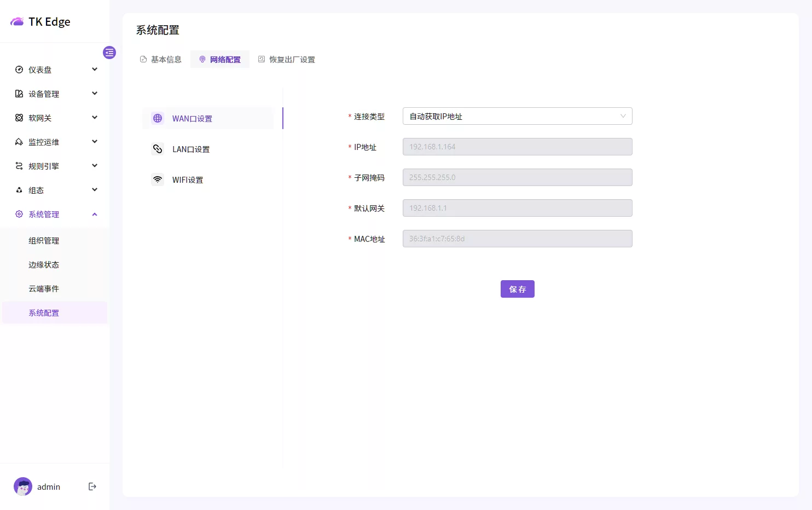Image resolution: width=812 pixels, height=510 pixels.
Task: Click the IP地址 input field
Action: pos(517,147)
